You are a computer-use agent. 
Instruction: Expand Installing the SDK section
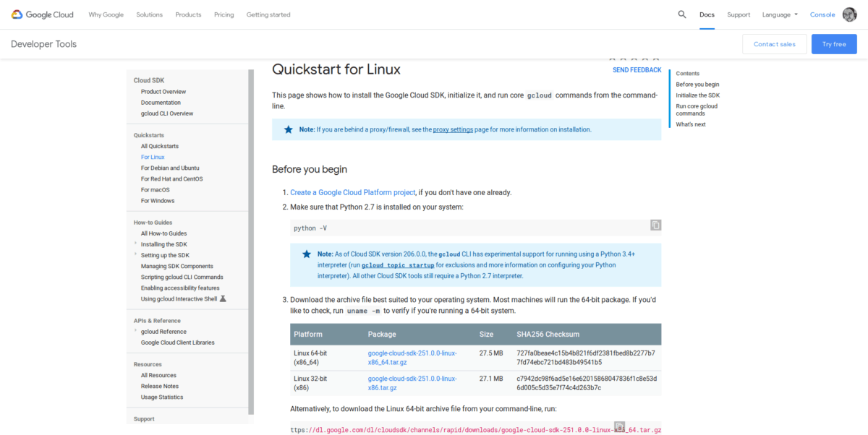click(135, 244)
